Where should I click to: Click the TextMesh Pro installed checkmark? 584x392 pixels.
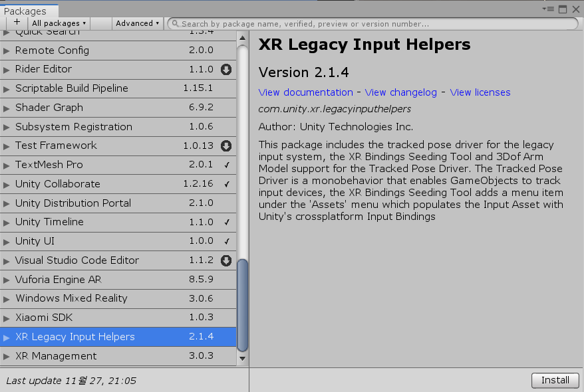pyautogui.click(x=227, y=165)
